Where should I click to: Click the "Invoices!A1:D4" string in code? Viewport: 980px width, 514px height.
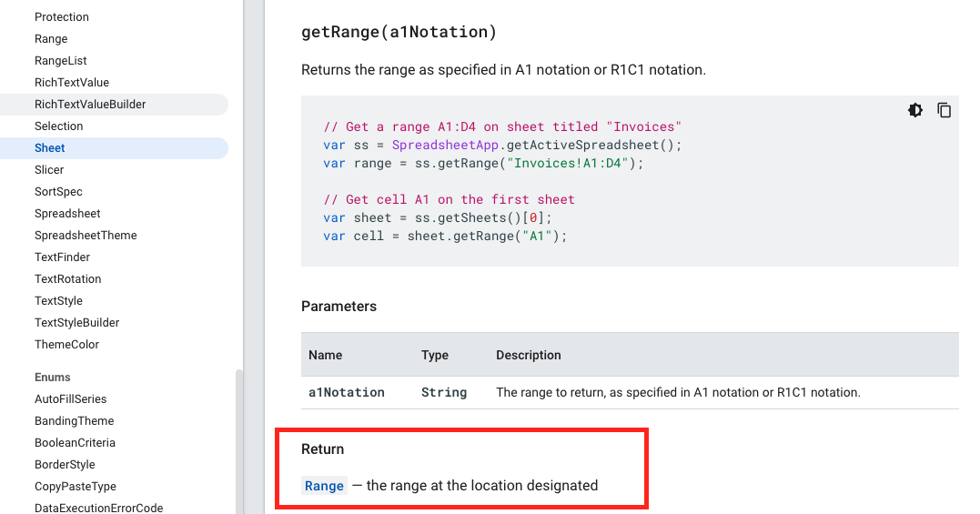point(568,163)
